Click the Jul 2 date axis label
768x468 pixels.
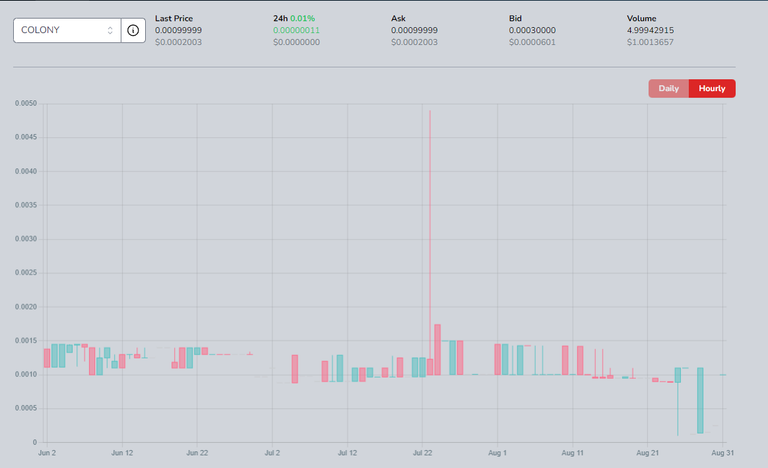tap(272, 453)
